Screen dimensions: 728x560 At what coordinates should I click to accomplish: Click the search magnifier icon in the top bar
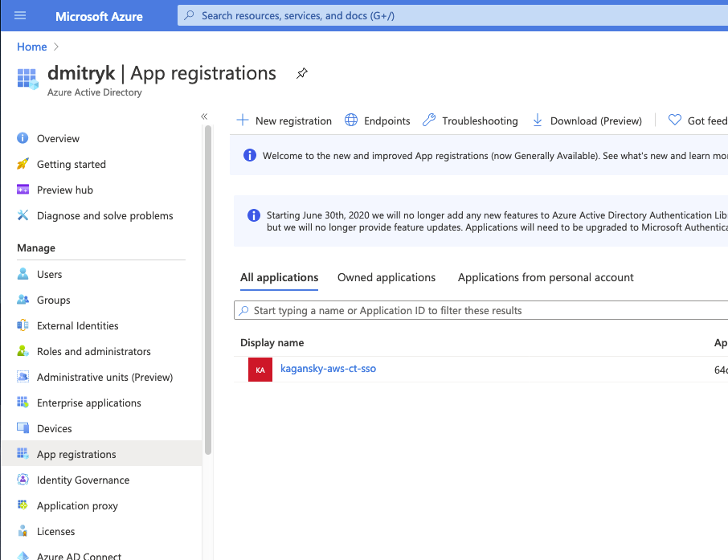tap(189, 15)
